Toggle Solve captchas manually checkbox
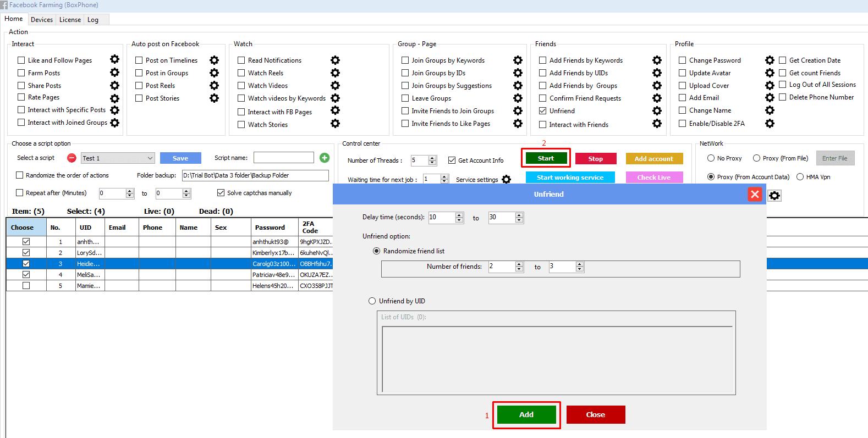 (221, 192)
